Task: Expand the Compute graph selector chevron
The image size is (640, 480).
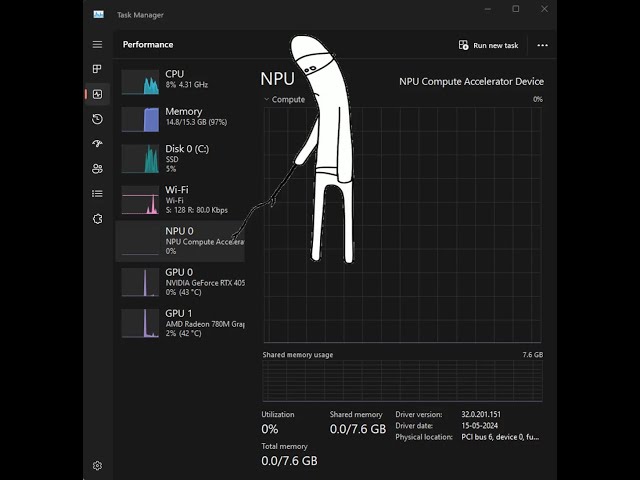Action: pos(267,99)
